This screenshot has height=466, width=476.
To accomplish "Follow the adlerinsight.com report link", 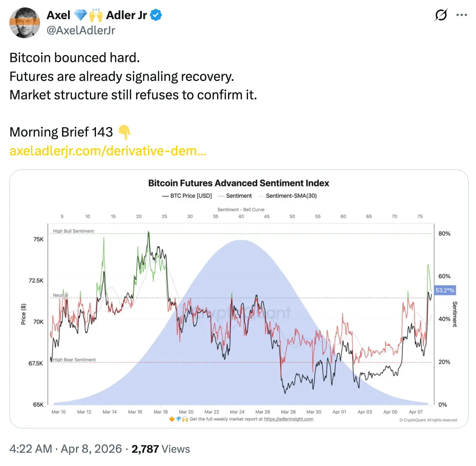I will point(288,419).
